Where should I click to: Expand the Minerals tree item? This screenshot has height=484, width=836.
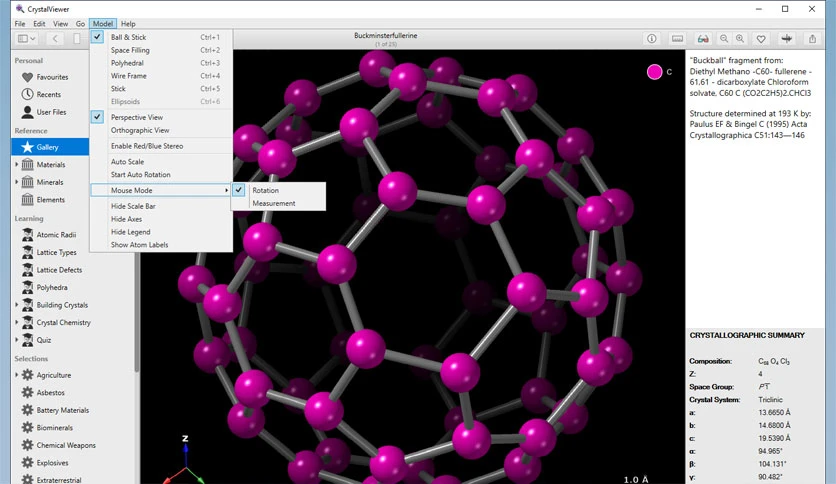[17, 182]
